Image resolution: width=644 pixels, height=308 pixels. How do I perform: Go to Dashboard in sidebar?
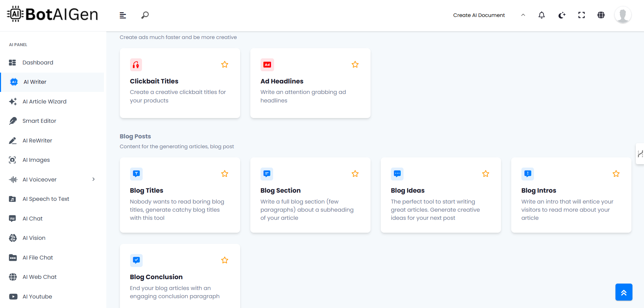(38, 63)
